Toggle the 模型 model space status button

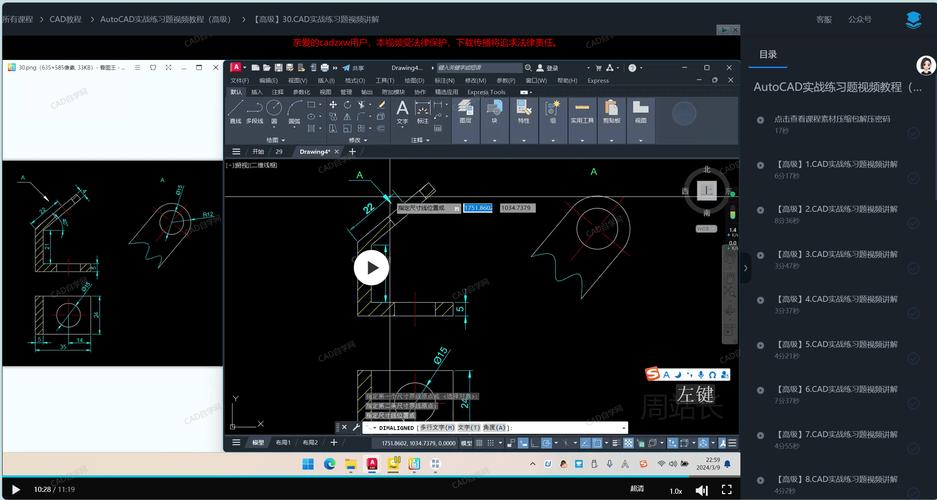466,442
